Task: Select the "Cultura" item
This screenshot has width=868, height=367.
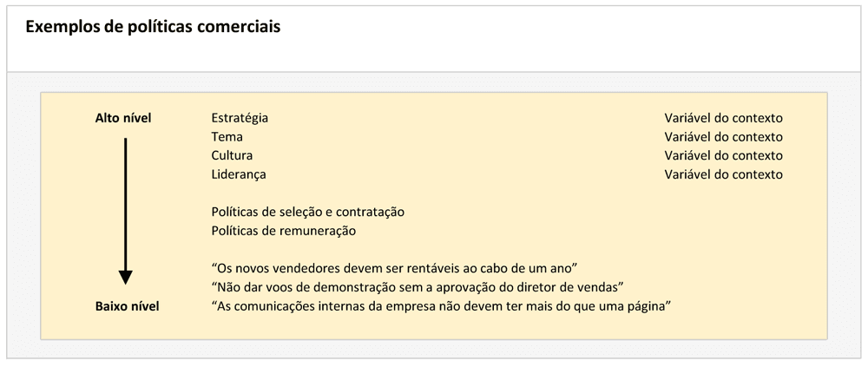Action: click(232, 155)
